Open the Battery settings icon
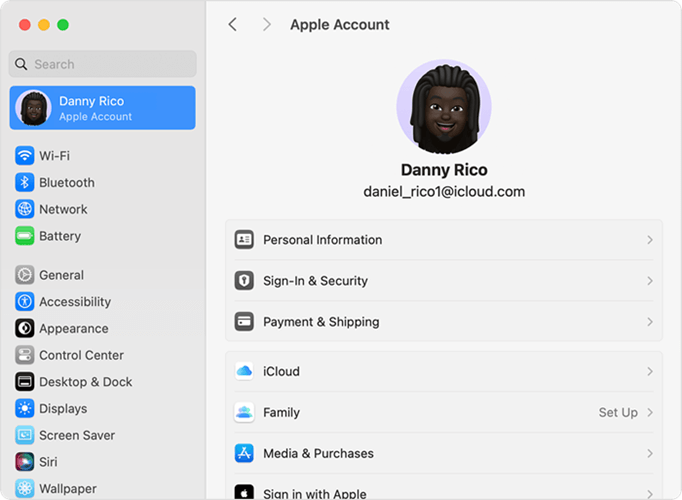Image resolution: width=682 pixels, height=500 pixels. pyautogui.click(x=25, y=237)
